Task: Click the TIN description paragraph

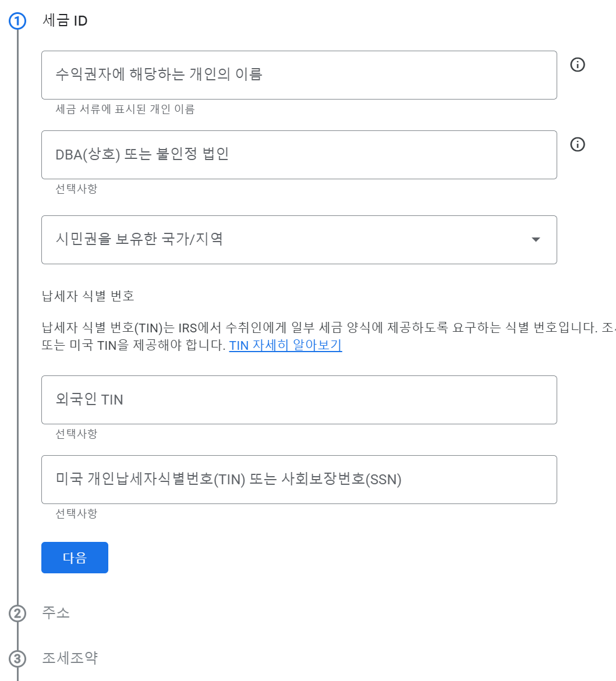Action: pos(328,336)
